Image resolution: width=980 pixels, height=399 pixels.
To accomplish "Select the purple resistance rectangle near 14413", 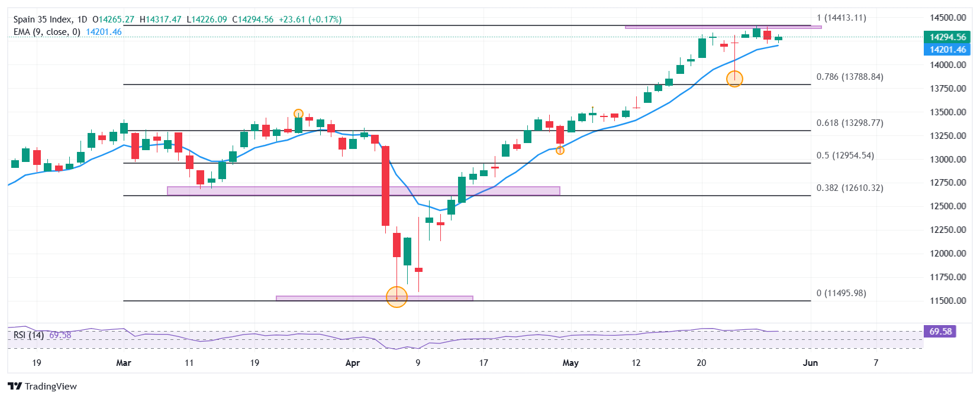I will point(723,27).
